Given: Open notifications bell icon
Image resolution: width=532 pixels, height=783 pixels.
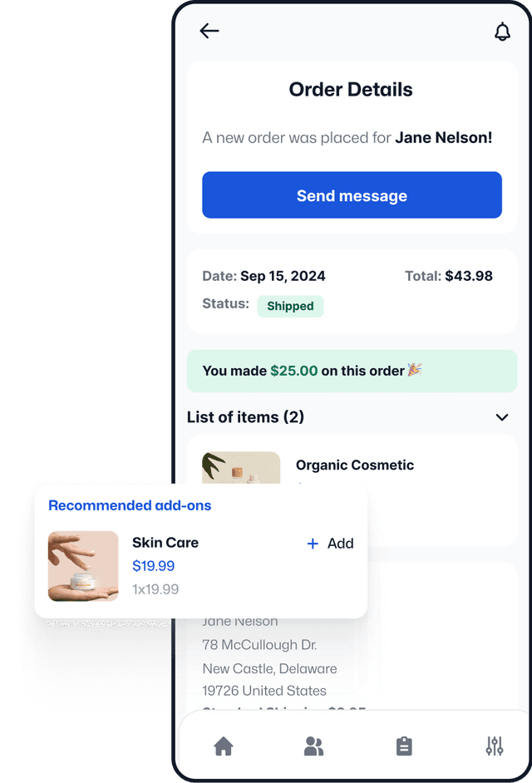Looking at the screenshot, I should click(x=502, y=32).
